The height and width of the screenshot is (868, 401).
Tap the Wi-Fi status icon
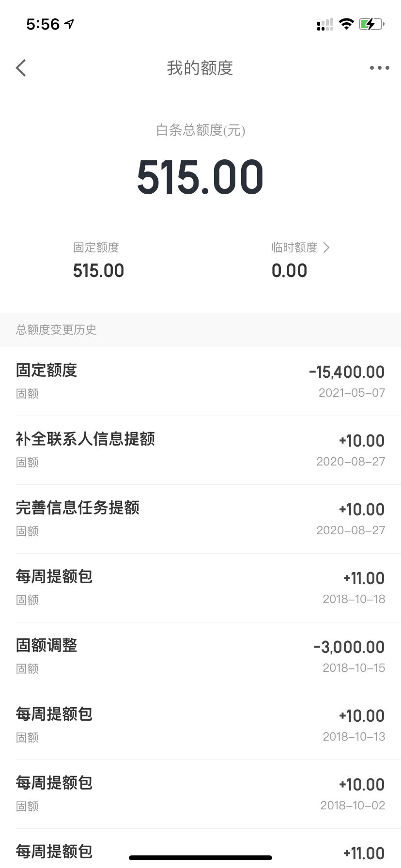point(346,24)
